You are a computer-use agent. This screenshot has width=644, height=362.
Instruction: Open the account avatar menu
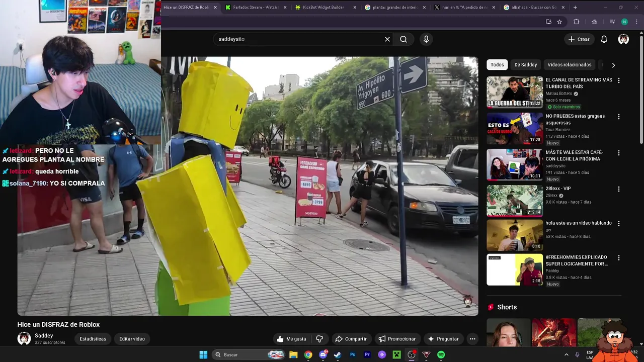pos(623,39)
